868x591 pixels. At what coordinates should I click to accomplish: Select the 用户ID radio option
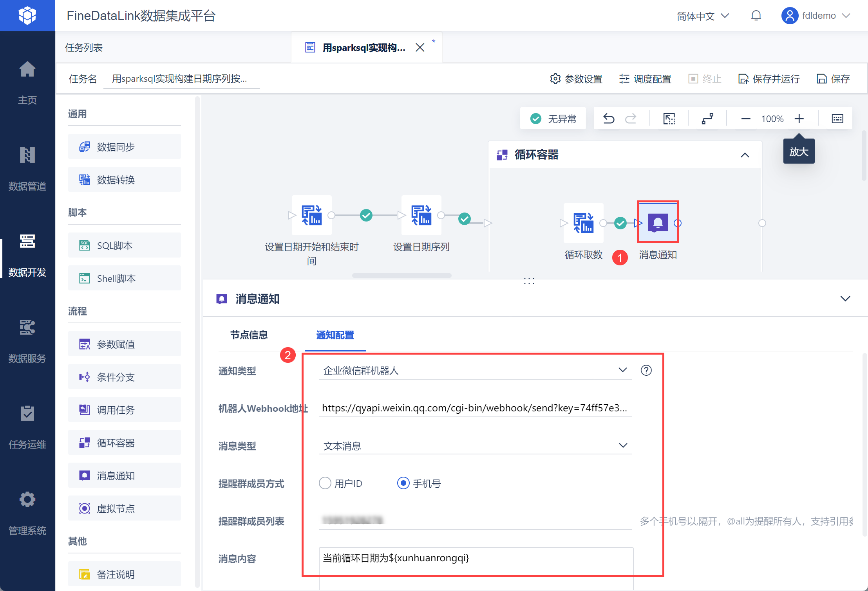325,483
